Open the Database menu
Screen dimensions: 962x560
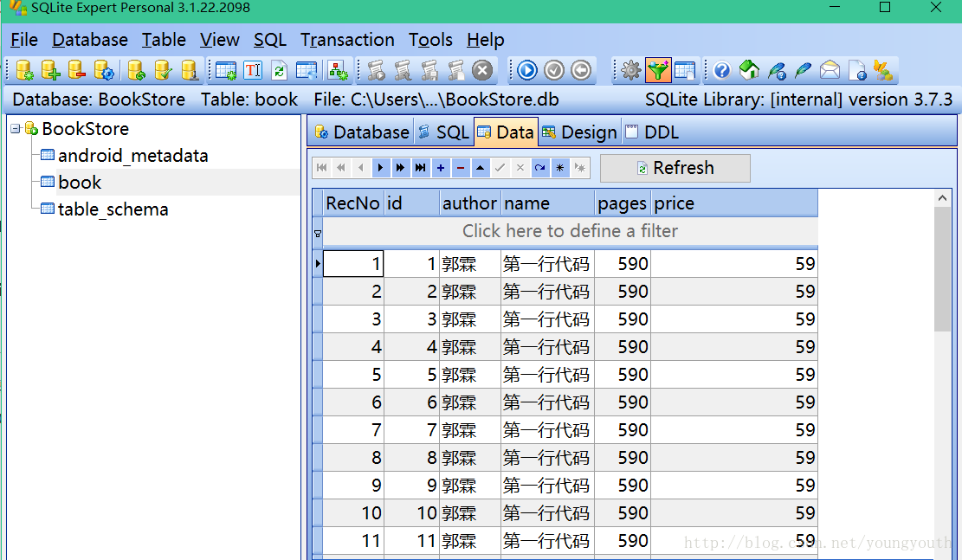pyautogui.click(x=90, y=40)
